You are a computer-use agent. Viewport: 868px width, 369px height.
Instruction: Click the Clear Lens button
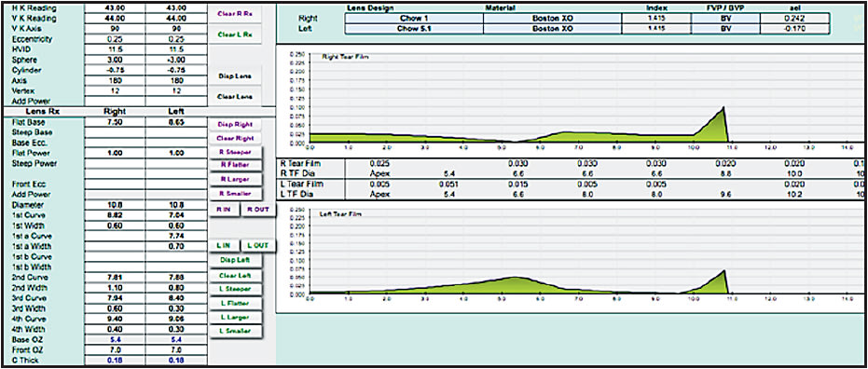pyautogui.click(x=235, y=96)
